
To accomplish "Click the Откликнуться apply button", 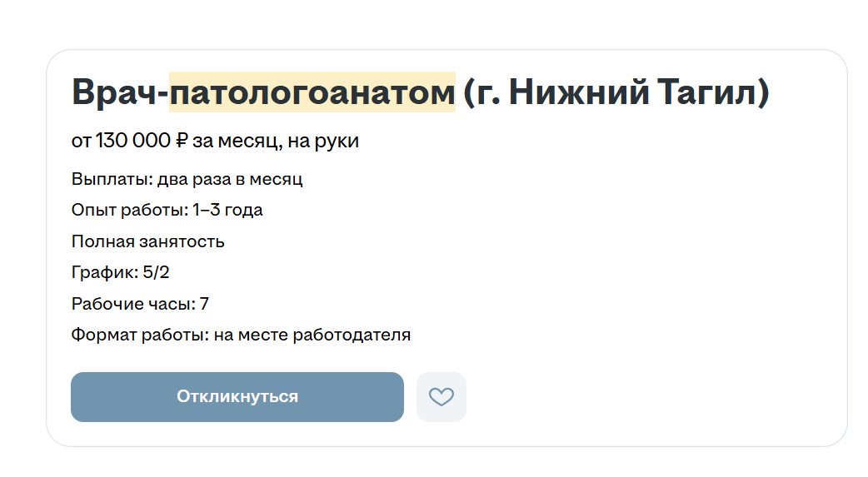I will pos(237,397).
